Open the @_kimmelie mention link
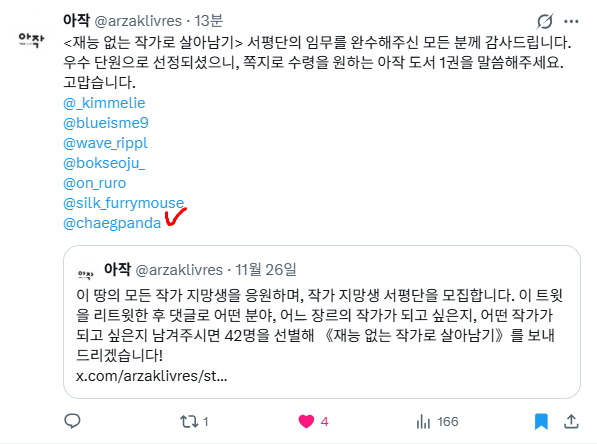The height and width of the screenshot is (444, 597). [104, 103]
